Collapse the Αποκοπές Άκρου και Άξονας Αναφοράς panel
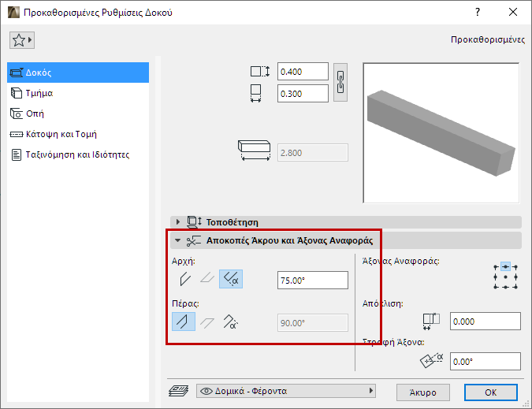The image size is (532, 409). tap(177, 240)
